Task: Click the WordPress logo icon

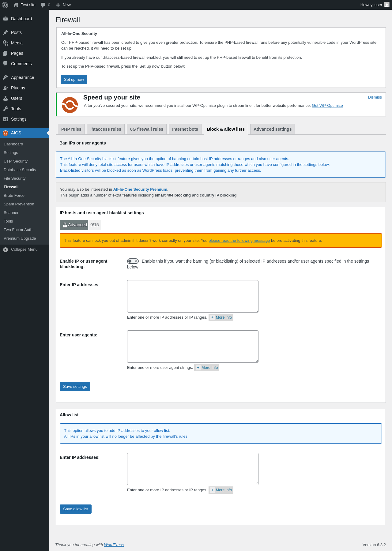Action: click(x=5, y=5)
